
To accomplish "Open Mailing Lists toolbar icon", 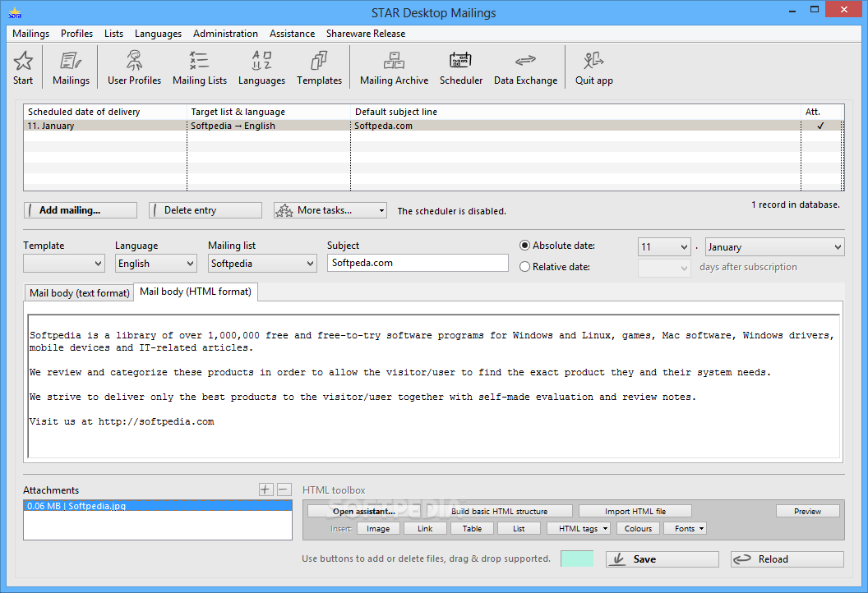I will tap(199, 61).
